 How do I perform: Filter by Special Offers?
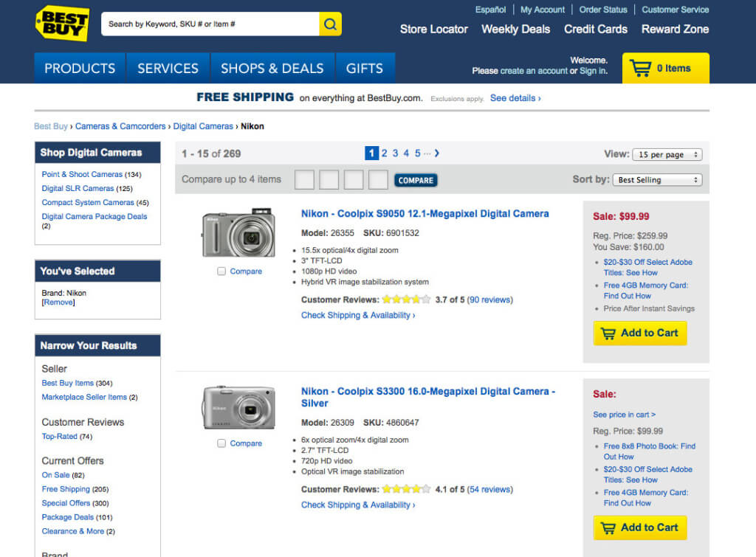tap(66, 503)
